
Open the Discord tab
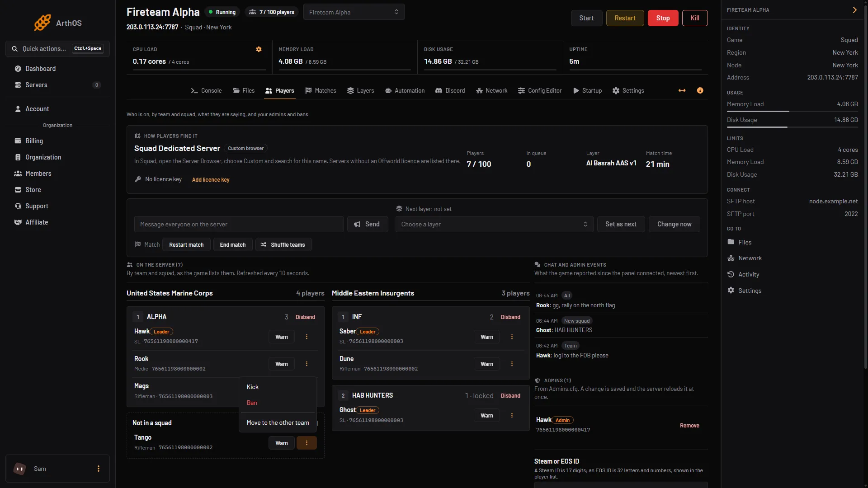click(x=450, y=90)
